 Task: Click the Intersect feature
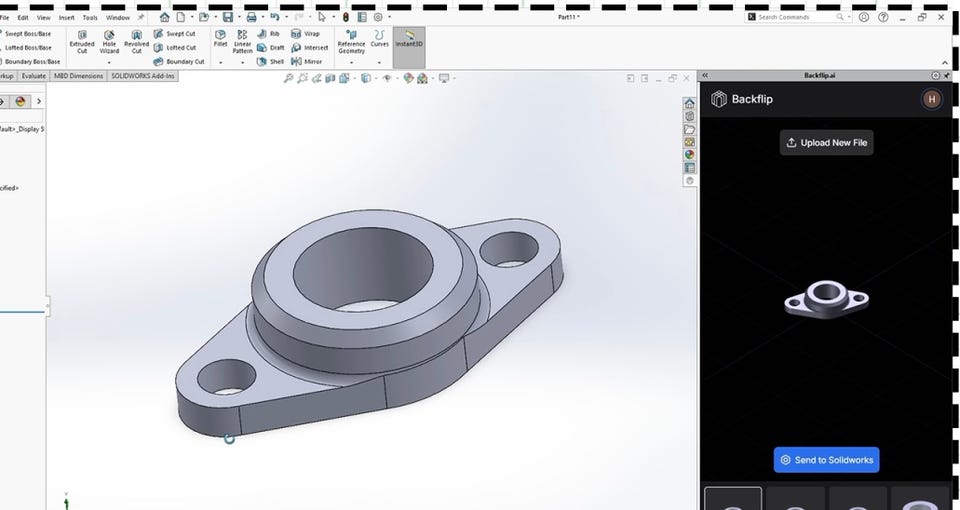click(310, 48)
